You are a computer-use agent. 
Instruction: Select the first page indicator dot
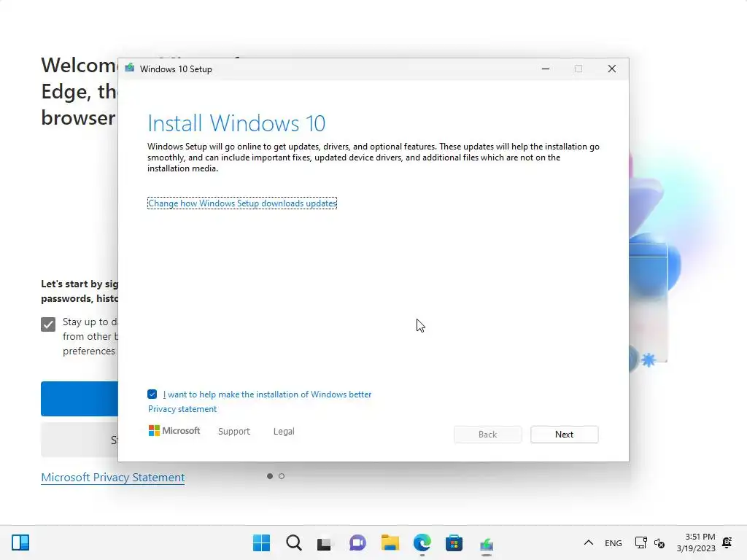270,476
